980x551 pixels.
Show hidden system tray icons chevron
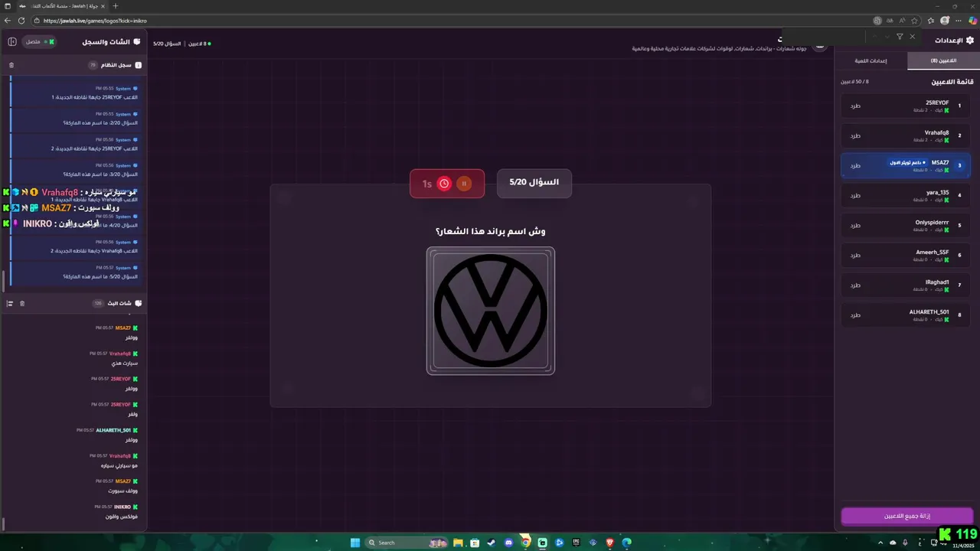click(880, 543)
